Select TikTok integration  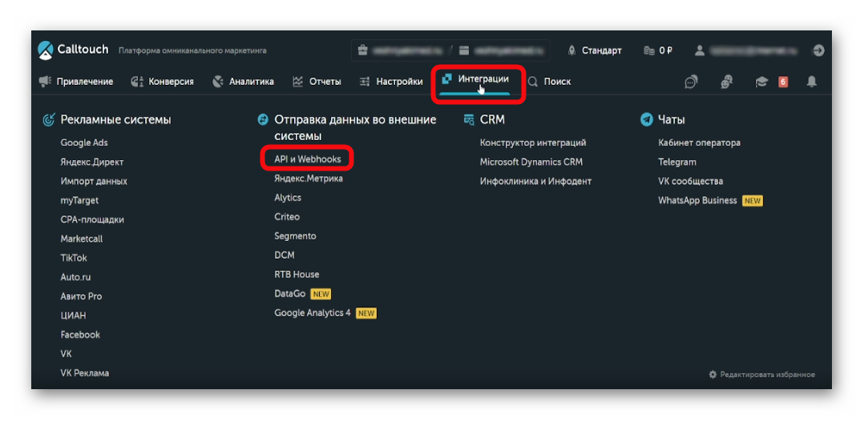click(x=74, y=258)
